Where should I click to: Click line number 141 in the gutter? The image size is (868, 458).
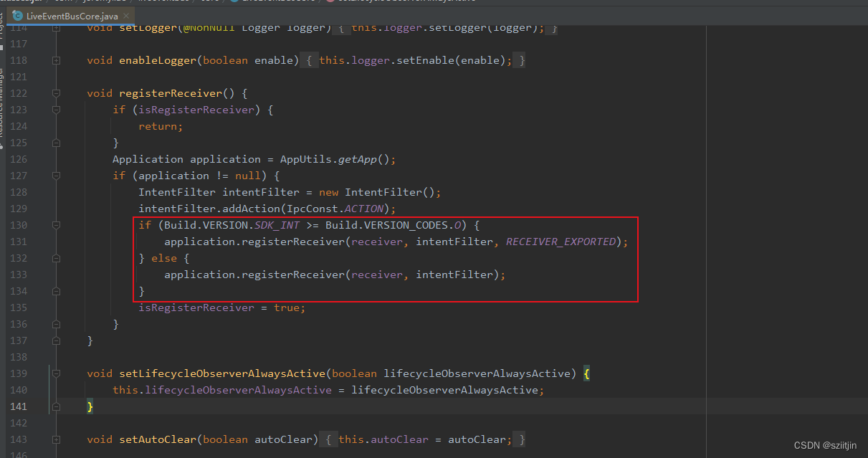19,406
